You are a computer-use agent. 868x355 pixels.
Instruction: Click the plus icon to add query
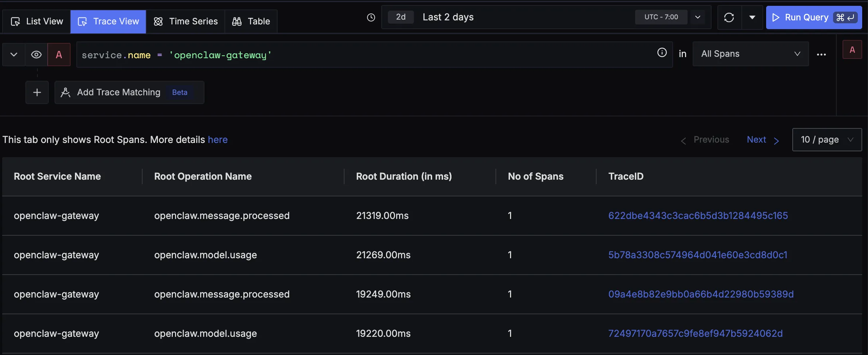pos(37,92)
